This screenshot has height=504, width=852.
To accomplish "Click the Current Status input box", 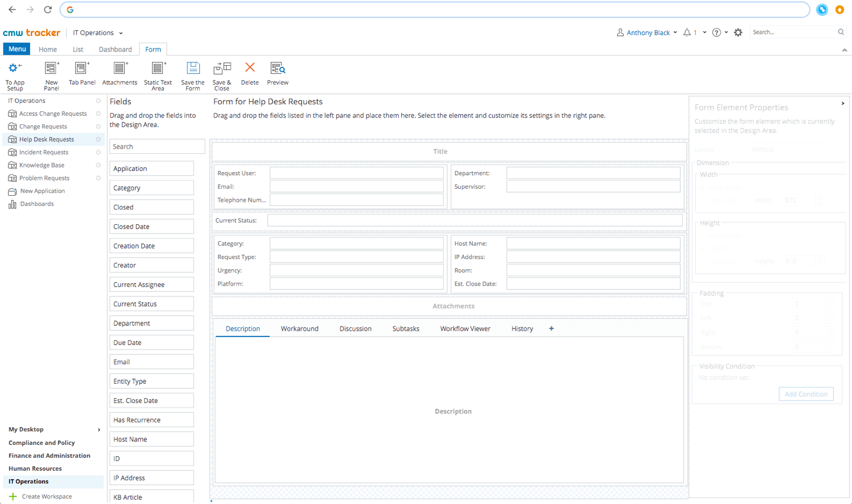I will pos(475,220).
